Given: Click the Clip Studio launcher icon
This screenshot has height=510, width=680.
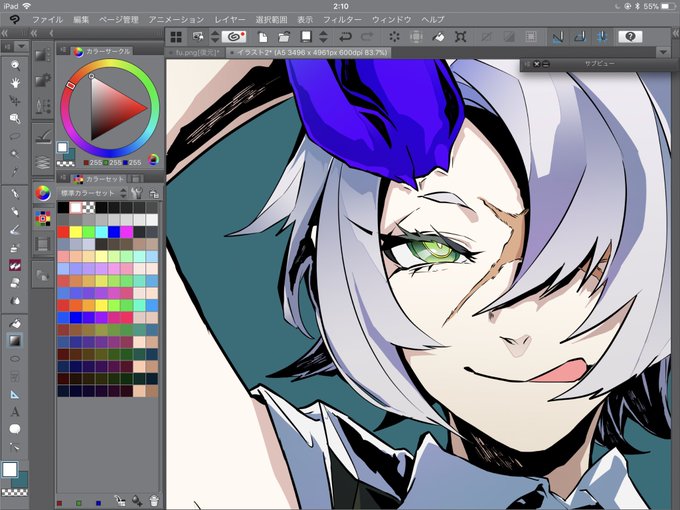Looking at the screenshot, I should point(234,37).
